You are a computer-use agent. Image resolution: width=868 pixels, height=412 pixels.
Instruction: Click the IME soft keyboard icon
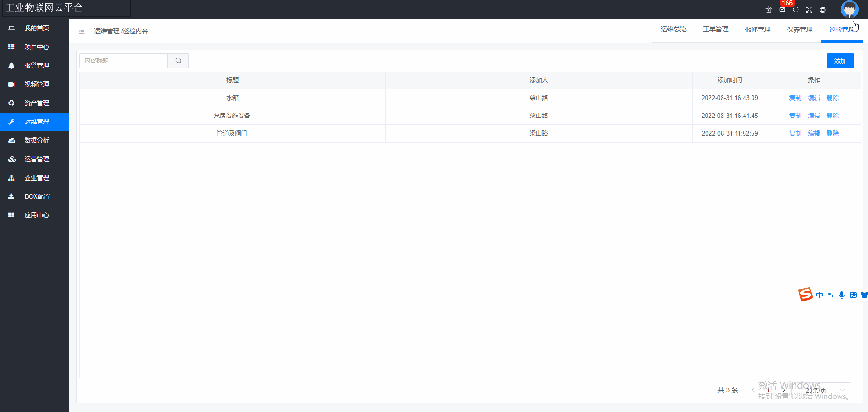point(853,295)
